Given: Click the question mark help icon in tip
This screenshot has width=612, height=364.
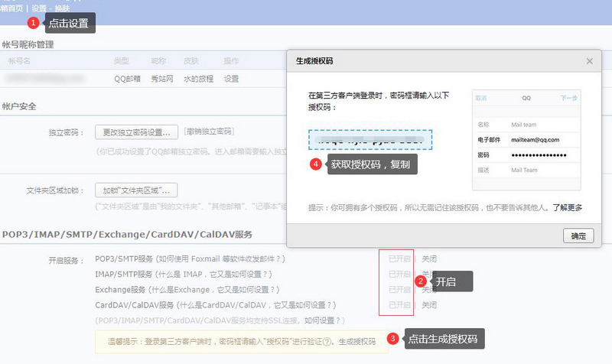Looking at the screenshot, I should pos(326,342).
